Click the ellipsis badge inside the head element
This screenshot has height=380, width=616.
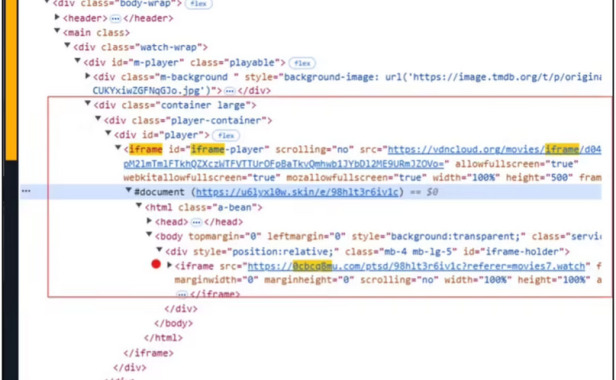196,222
